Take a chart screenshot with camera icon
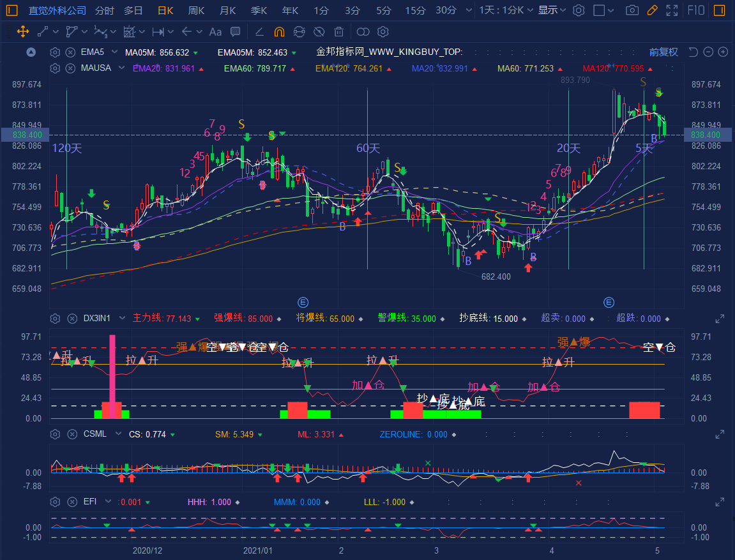Screen dimensions: 735x560 tap(632, 10)
